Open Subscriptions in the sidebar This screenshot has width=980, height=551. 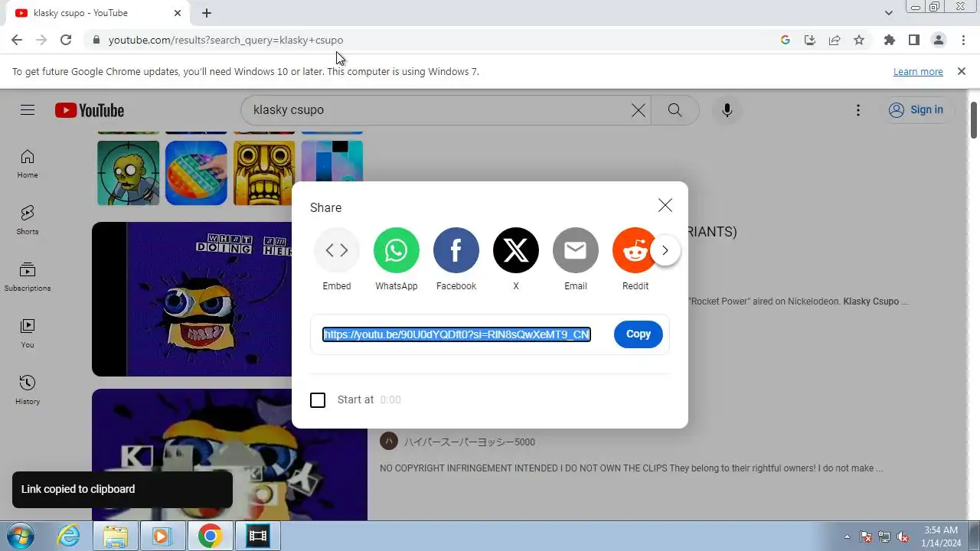28,277
